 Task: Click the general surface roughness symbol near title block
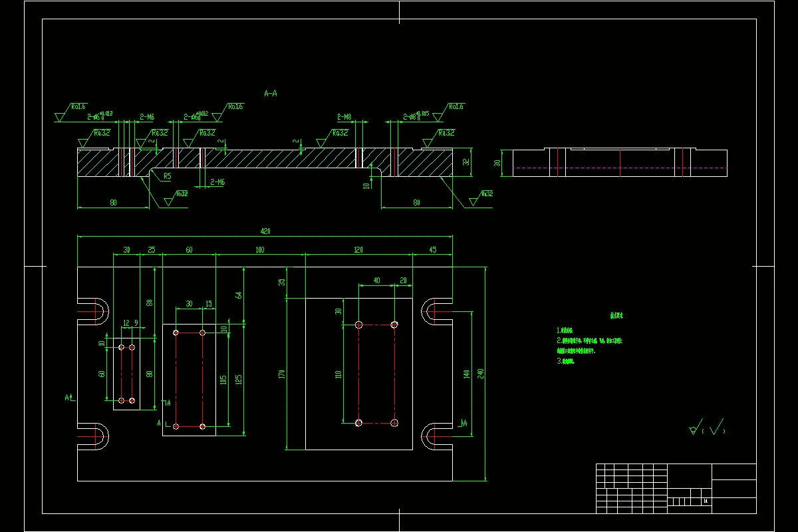pyautogui.click(x=707, y=428)
